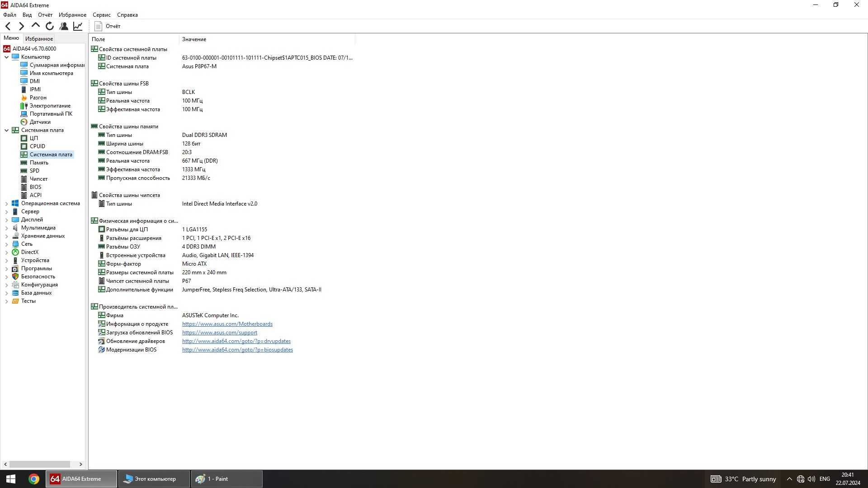Select the База данных tree item

36,293
